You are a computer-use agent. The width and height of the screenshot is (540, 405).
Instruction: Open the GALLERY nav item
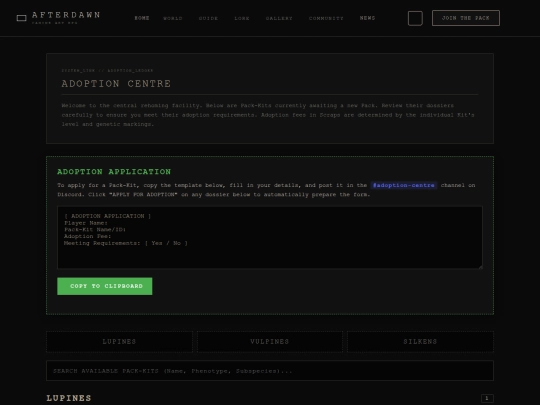pos(279,18)
